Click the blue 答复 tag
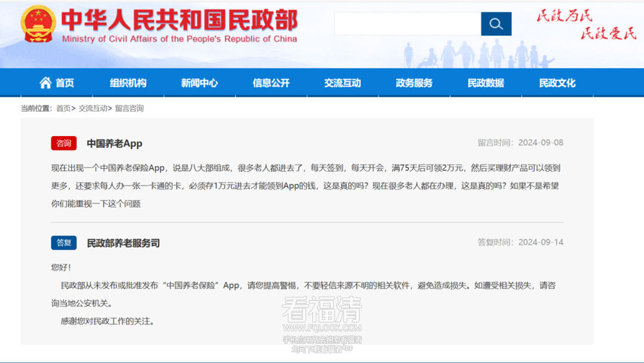644x363 pixels. click(x=64, y=242)
